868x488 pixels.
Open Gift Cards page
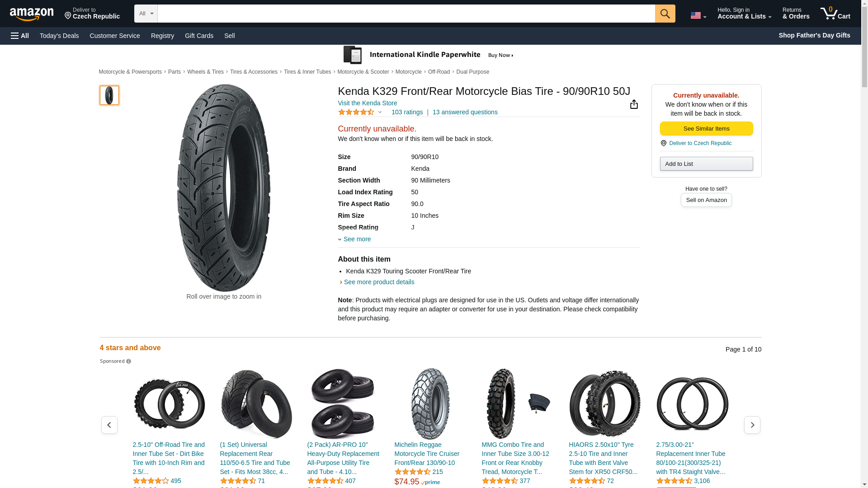(x=199, y=36)
